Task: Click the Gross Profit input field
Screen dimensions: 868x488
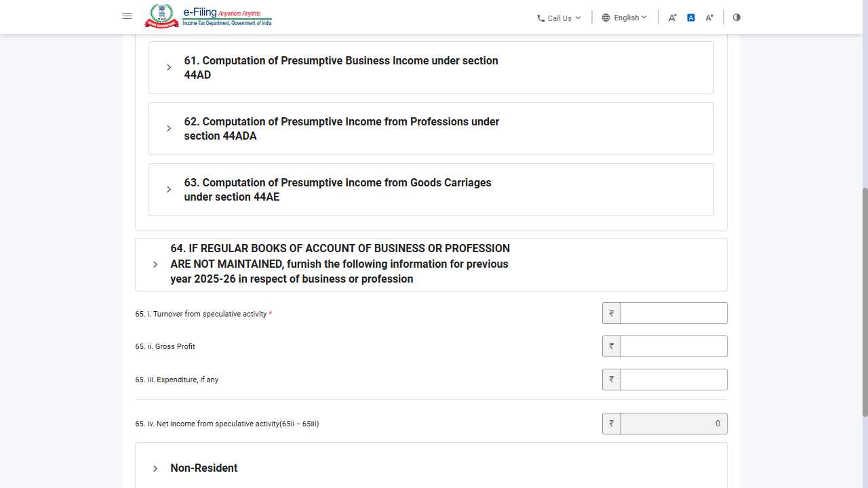Action: [x=673, y=346]
